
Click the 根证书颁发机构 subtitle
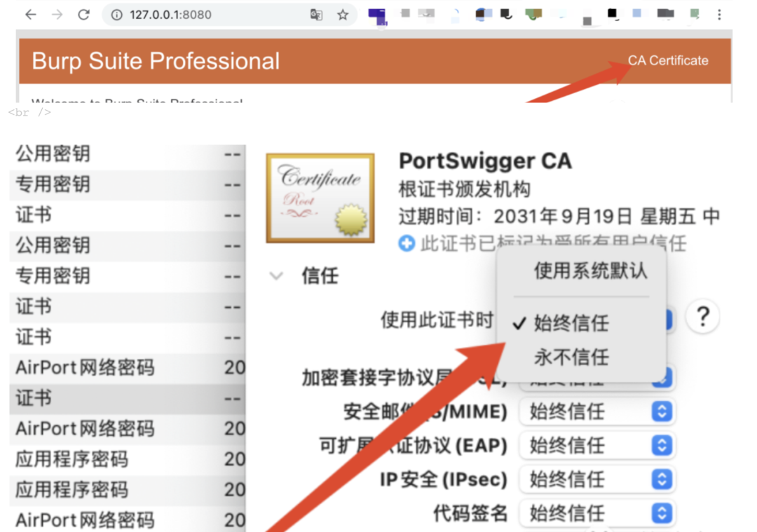[465, 189]
